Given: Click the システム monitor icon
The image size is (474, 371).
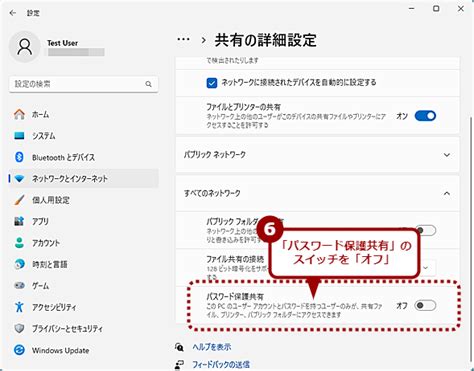Looking at the screenshot, I should 19,136.
